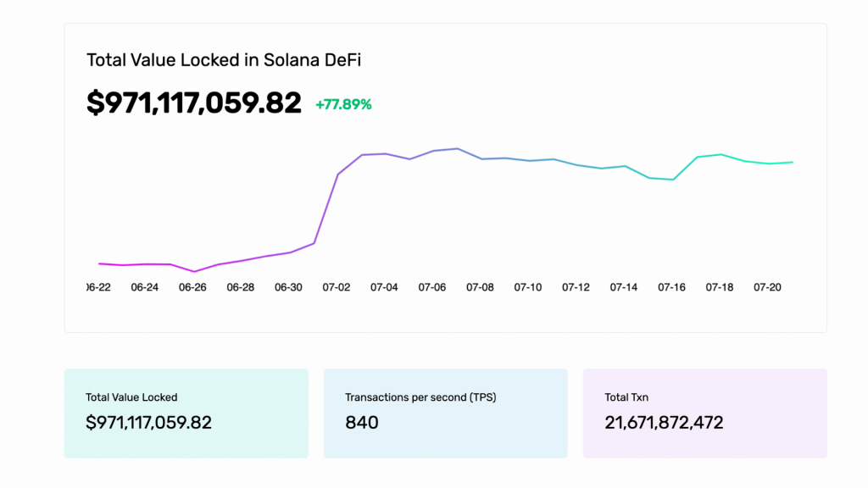Click the 07-14 chart date label
Viewport: 868px width, 488px height.
pyautogui.click(x=624, y=287)
